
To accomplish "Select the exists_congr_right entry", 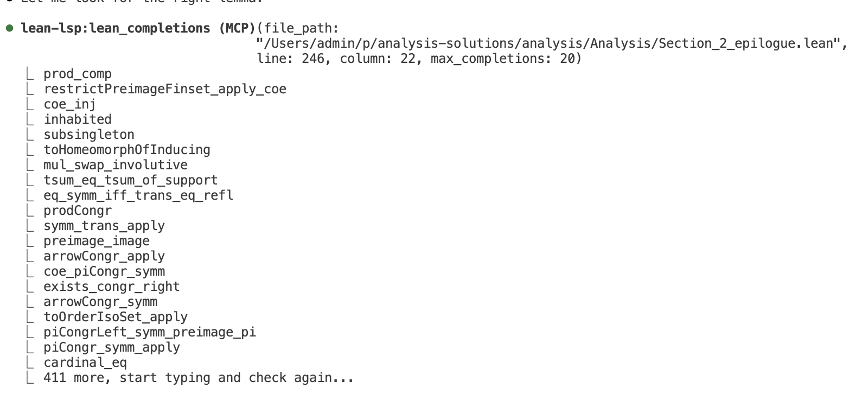I will click(112, 287).
